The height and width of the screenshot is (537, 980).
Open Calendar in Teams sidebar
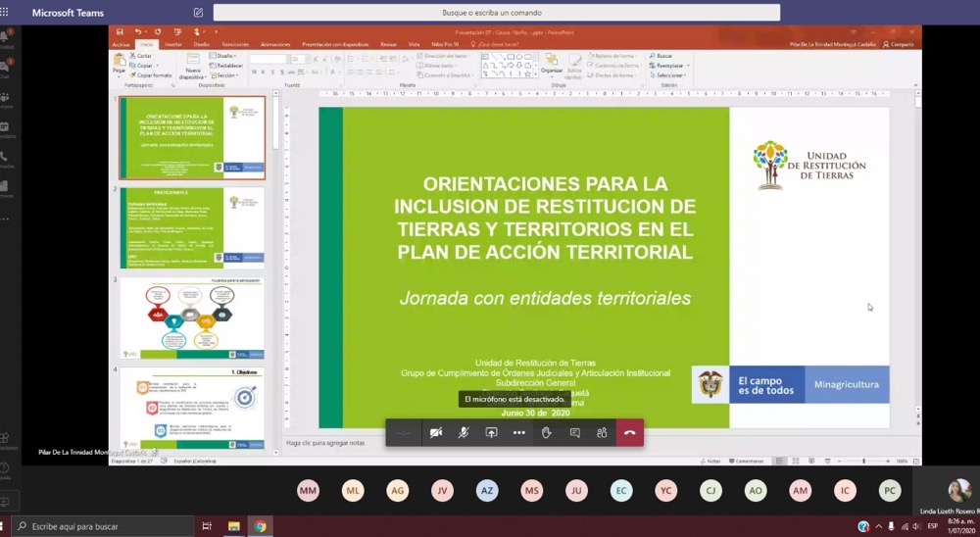click(5, 128)
